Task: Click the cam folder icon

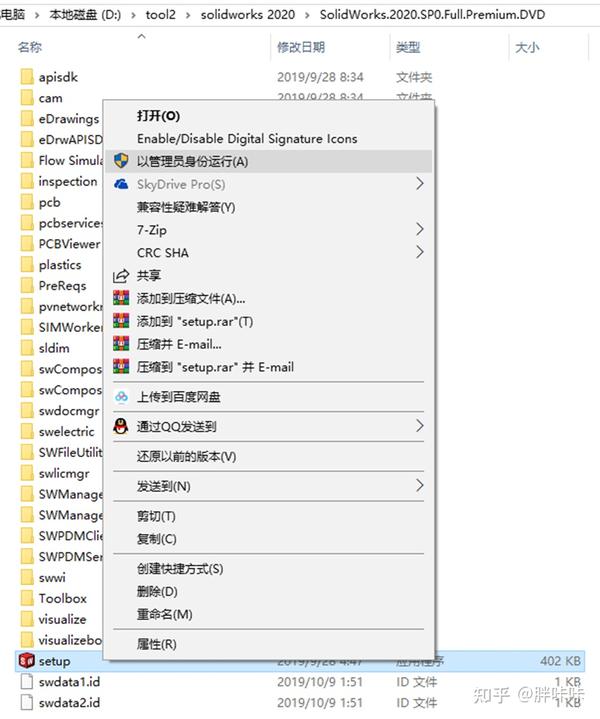Action: [x=27, y=98]
